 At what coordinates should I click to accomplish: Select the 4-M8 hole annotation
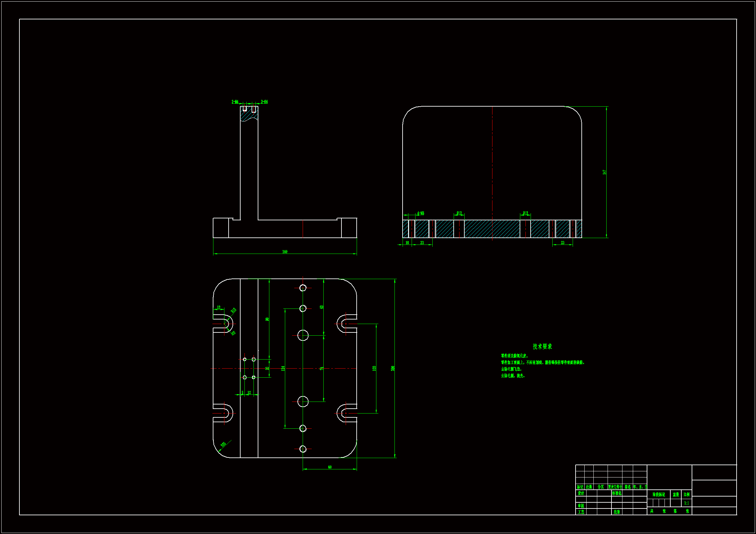(420, 213)
